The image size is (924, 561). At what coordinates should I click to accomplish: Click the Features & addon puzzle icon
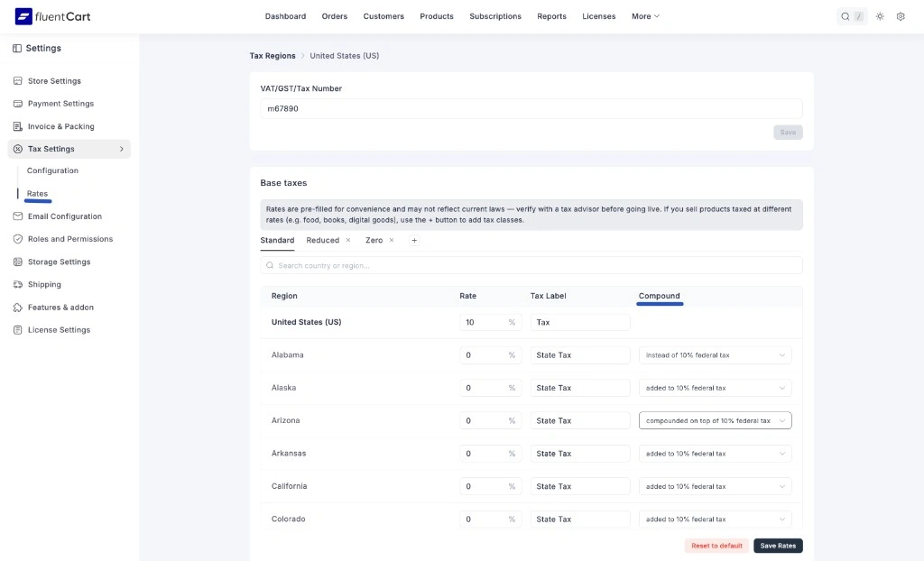point(18,307)
